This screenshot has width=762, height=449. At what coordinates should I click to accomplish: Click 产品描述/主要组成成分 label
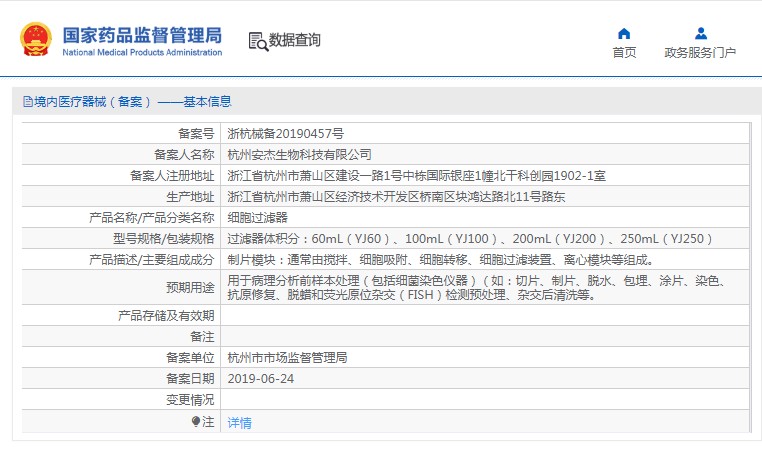(152, 260)
